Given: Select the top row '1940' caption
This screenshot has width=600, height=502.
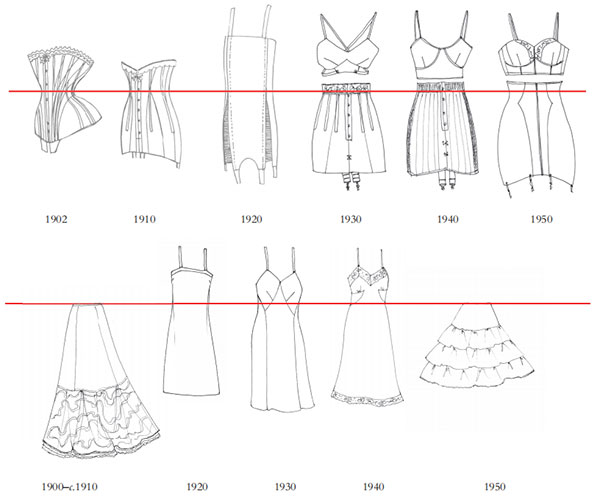Looking at the screenshot, I should pyautogui.click(x=448, y=219).
